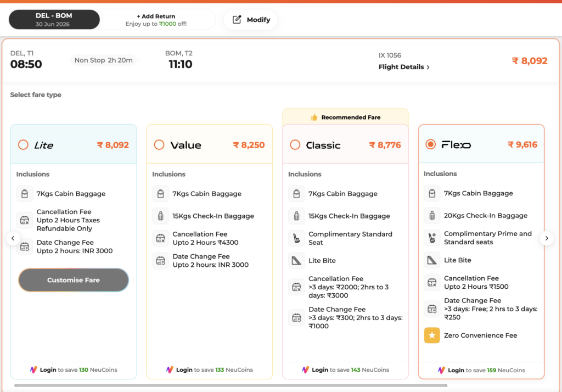Click cancellation fee icon in Value fare
Viewport: 562px width, 392px height.
161,238
